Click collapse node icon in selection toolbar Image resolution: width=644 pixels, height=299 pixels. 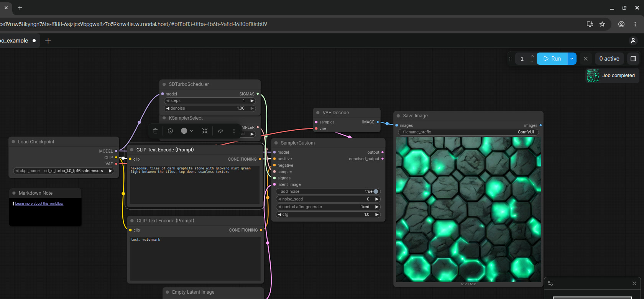point(205,131)
